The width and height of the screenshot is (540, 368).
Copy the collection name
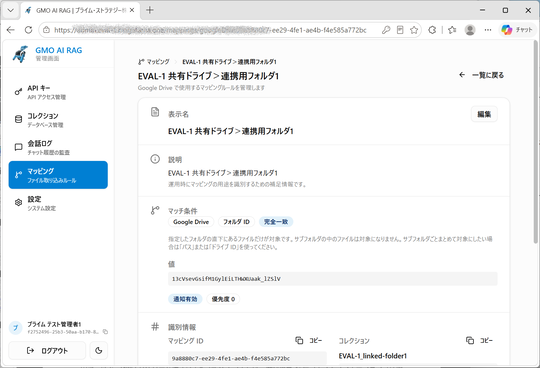[479, 340]
